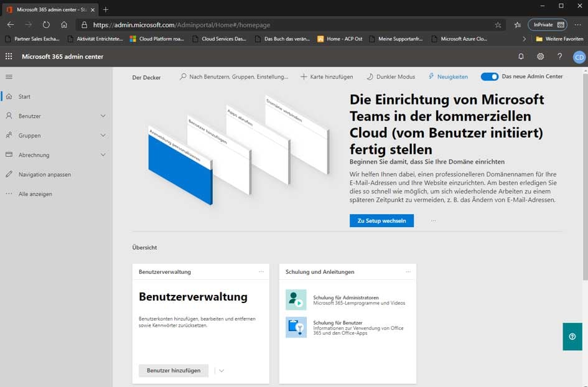Click the plus icon for Karte hinzufügen
This screenshot has height=387, width=588.
pos(304,77)
